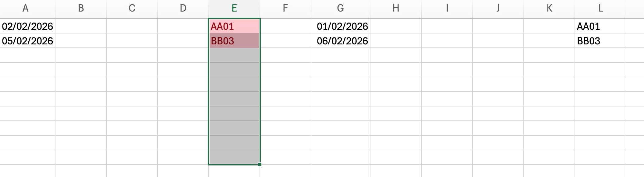Viewport: 644px width, 177px height.
Task: Select column H header
Action: click(396, 9)
